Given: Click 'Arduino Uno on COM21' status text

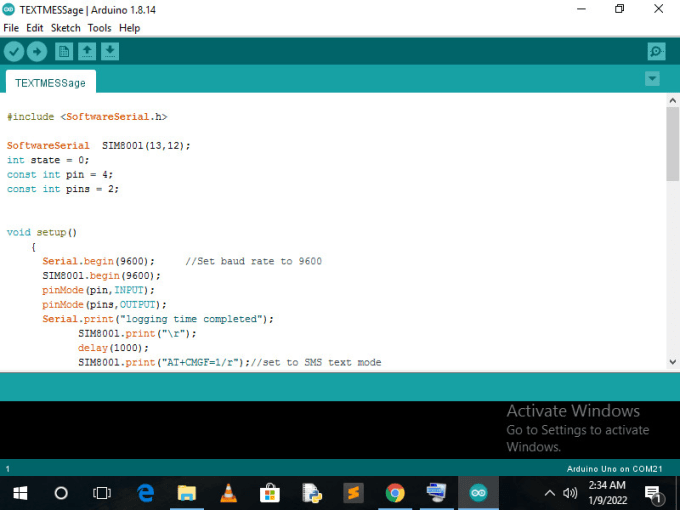Looking at the screenshot, I should pyautogui.click(x=615, y=469).
